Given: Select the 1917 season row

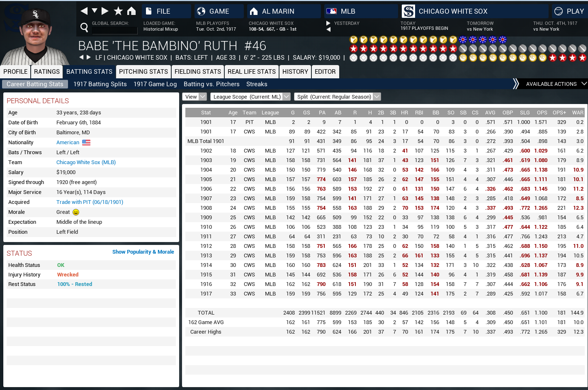Looking at the screenshot, I should [x=385, y=294].
